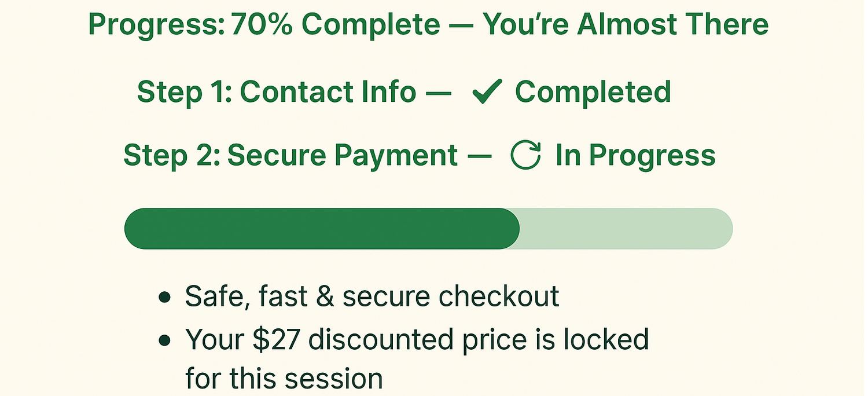This screenshot has width=868, height=396.
Task: Click the You're Almost There text
Action: pos(626,25)
